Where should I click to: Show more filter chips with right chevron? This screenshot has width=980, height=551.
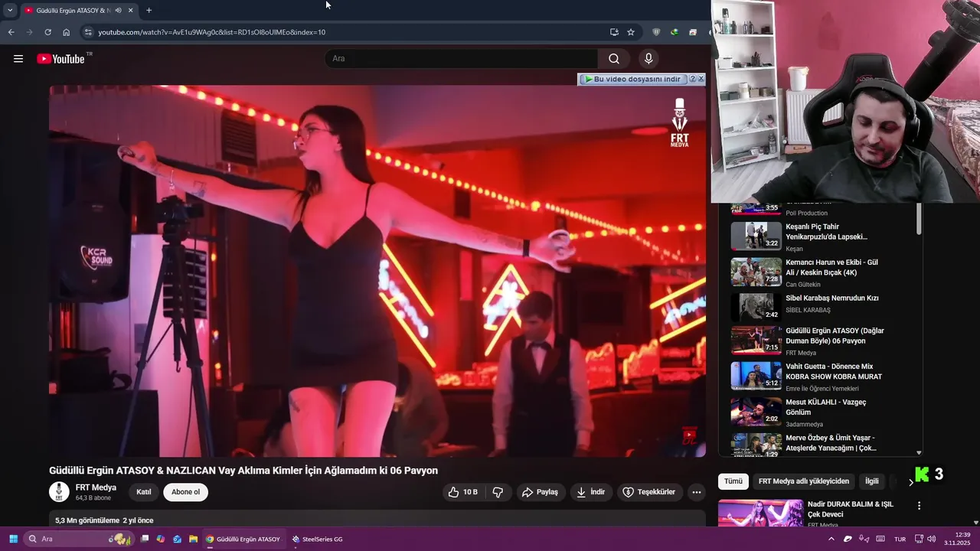[x=910, y=482]
